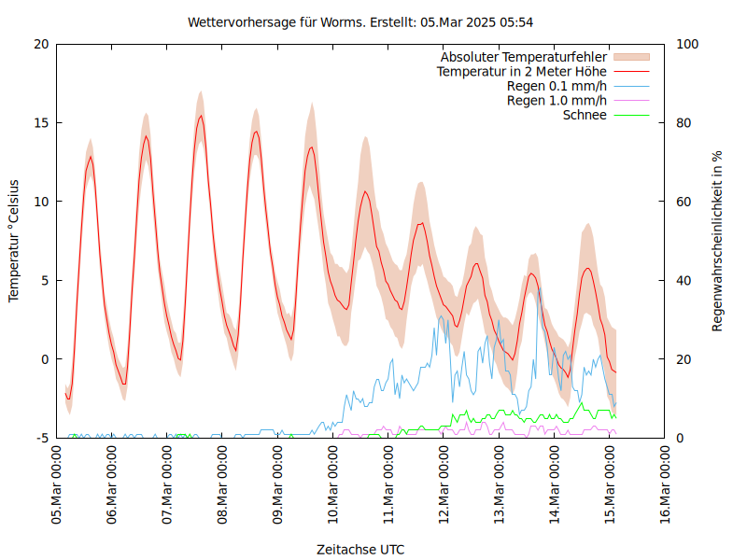This screenshot has width=747, height=560.
Task: Select the 'Schnee' legend entry
Action: [585, 115]
